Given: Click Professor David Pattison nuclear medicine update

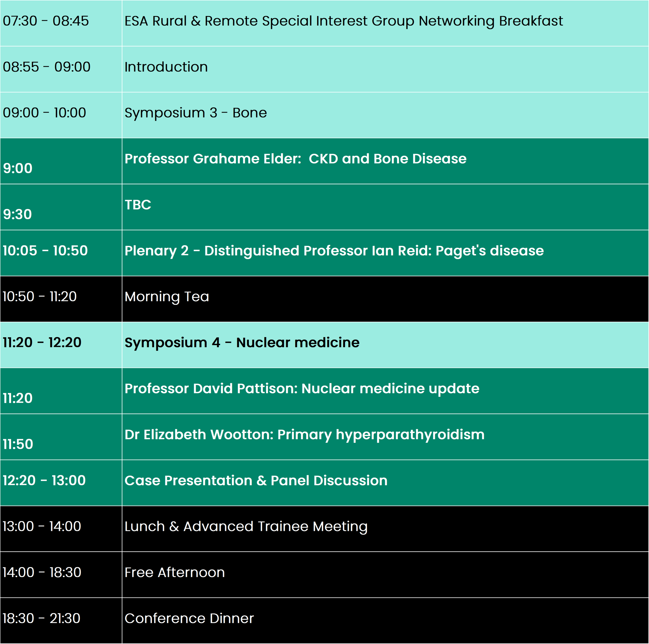Looking at the screenshot, I should click(x=302, y=388).
